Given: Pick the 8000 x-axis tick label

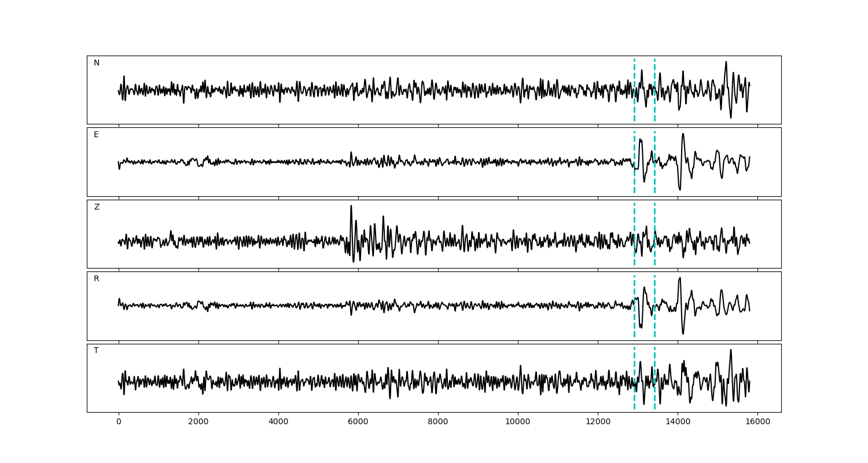Looking at the screenshot, I should click(x=438, y=422).
